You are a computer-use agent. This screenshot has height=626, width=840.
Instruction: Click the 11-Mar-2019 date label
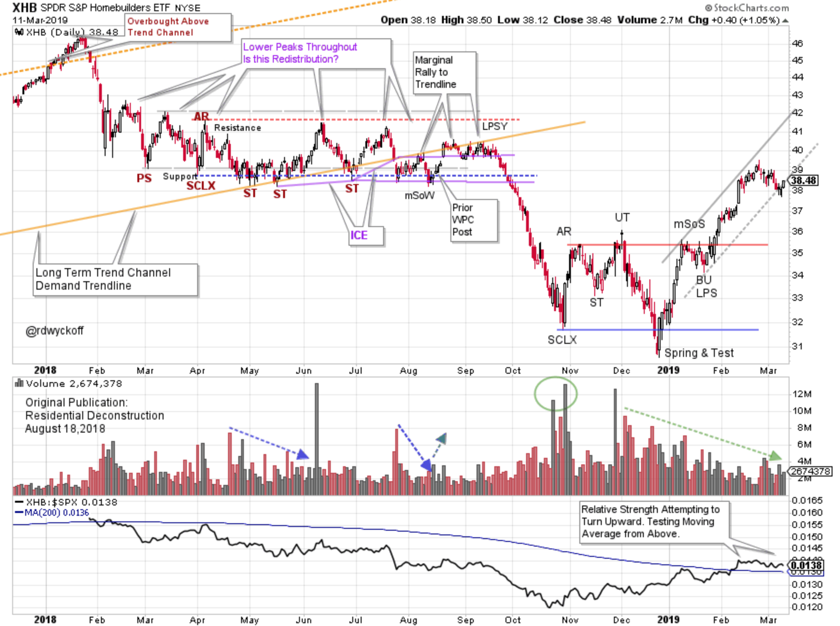point(40,20)
